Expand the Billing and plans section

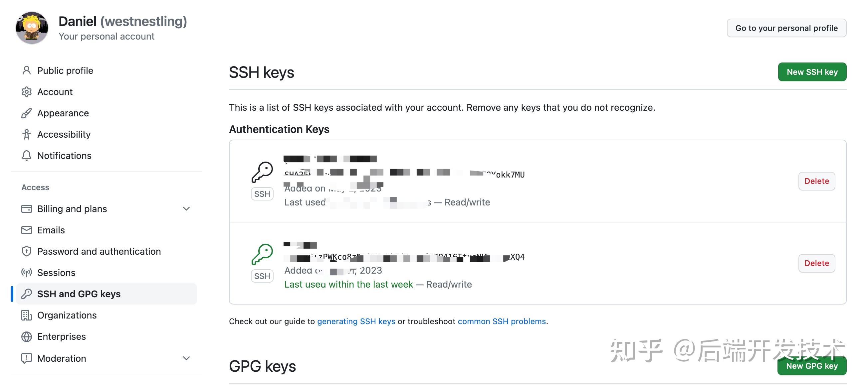click(187, 209)
